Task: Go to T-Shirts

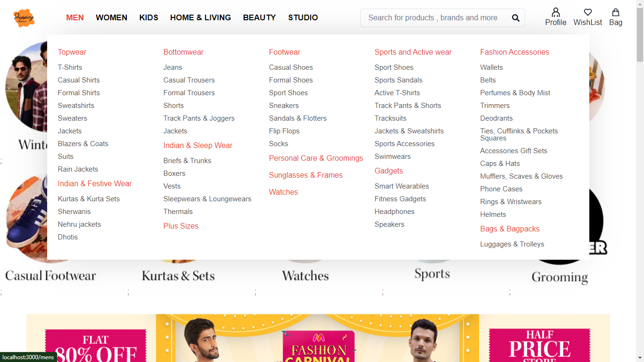Action: click(70, 67)
